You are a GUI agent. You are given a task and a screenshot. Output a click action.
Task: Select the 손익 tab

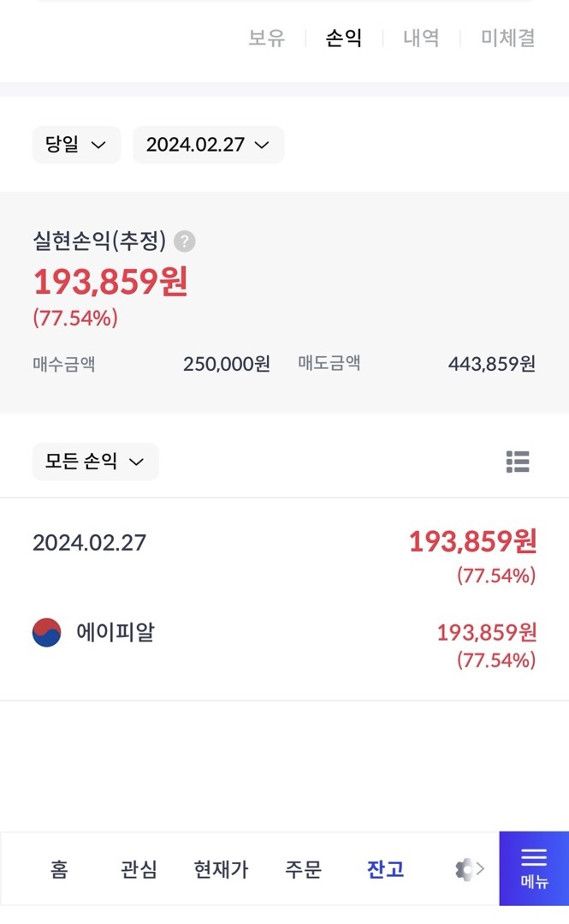(x=344, y=38)
